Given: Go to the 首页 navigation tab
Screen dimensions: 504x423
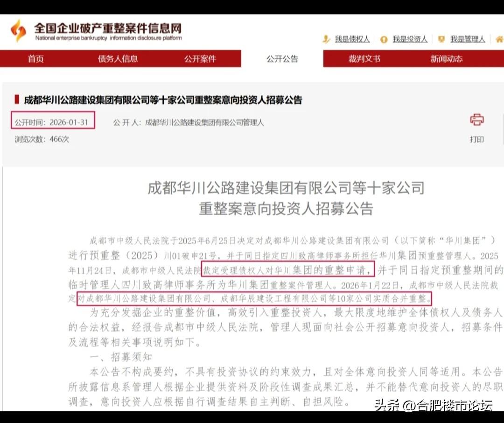Looking at the screenshot, I should pyautogui.click(x=35, y=58).
